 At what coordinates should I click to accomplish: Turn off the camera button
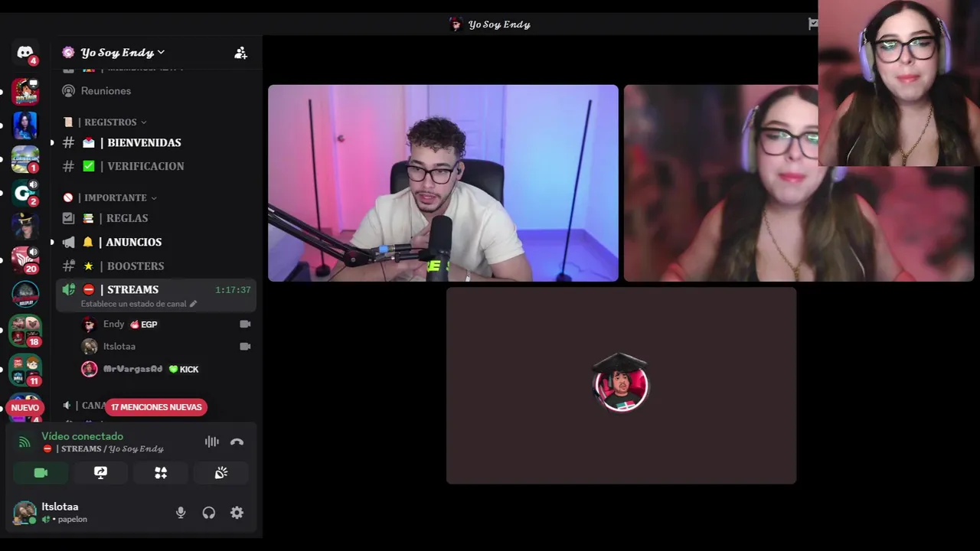point(41,473)
